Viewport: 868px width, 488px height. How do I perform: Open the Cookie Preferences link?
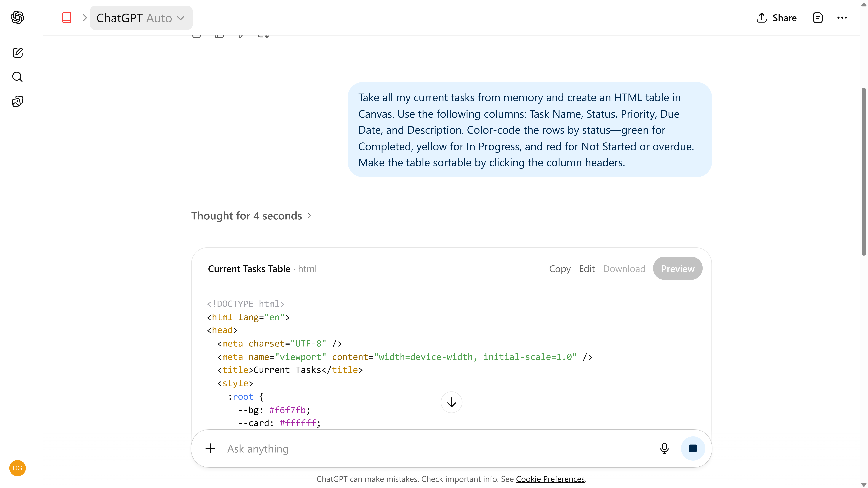point(550,479)
